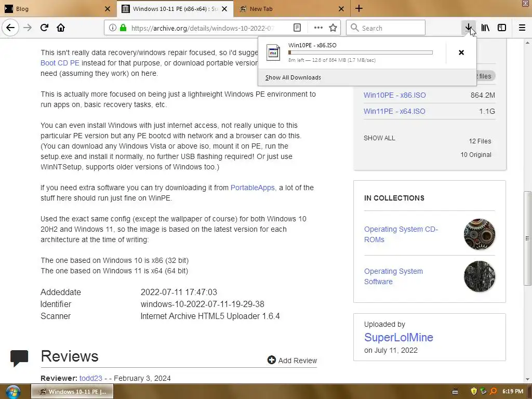Click the downloads arrow toolbar button

[469, 28]
